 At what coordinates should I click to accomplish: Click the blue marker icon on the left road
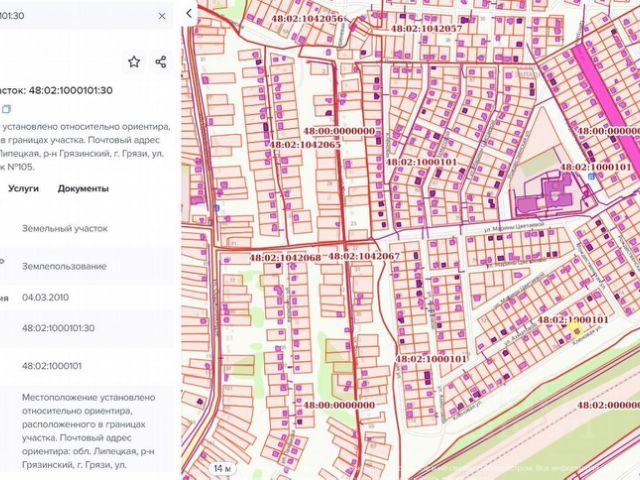(217, 208)
